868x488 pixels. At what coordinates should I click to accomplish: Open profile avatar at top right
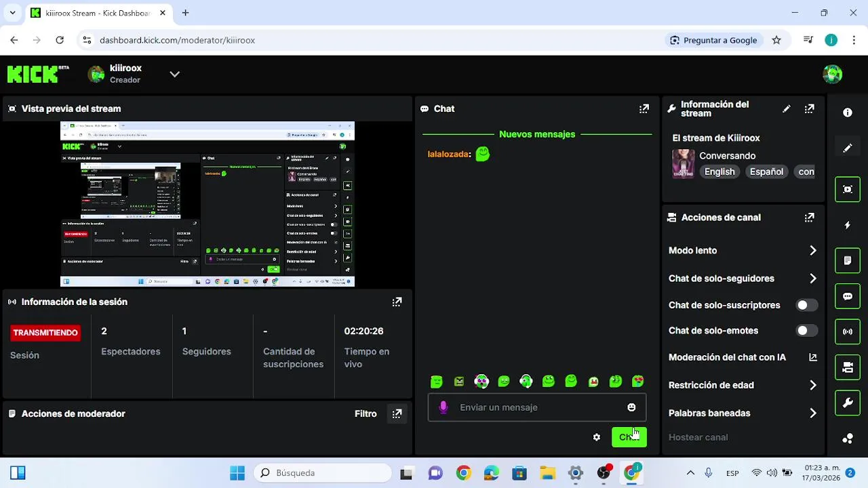pyautogui.click(x=832, y=74)
